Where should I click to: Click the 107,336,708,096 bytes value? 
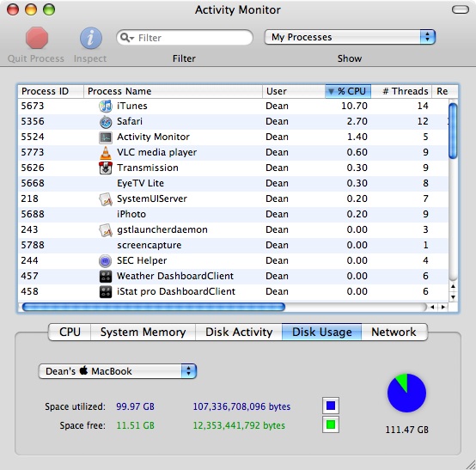coord(241,406)
